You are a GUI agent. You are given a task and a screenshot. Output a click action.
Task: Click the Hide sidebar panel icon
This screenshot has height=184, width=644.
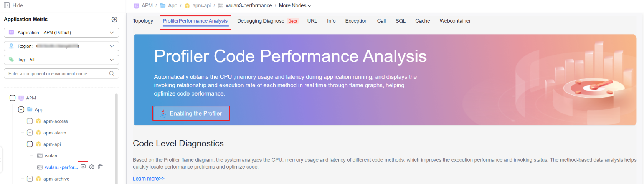7,5
